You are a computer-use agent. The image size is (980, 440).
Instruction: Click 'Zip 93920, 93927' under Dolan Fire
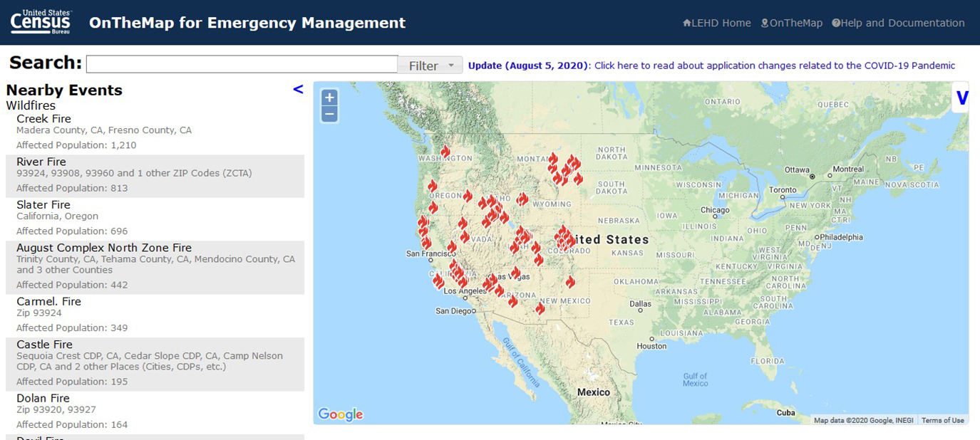click(x=56, y=410)
